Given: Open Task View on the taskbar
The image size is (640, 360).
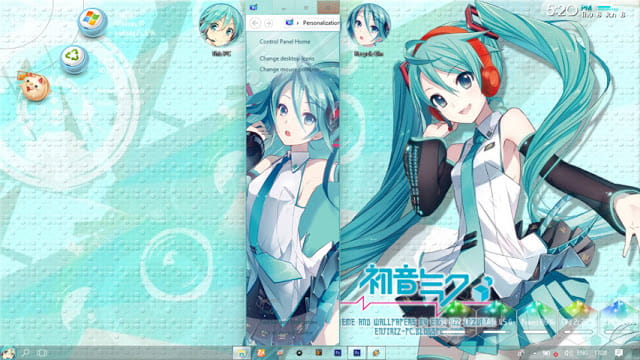Looking at the screenshot, I should coord(43,353).
